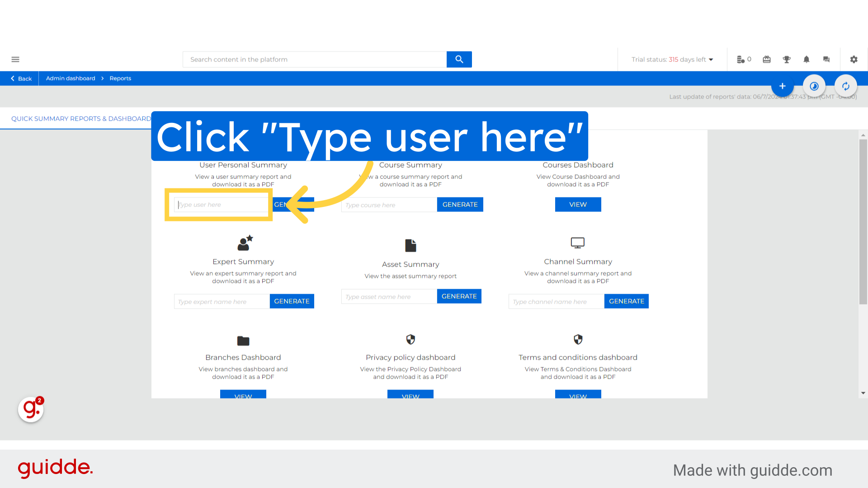This screenshot has height=488, width=868.
Task: Click the blue plus floating action button
Action: click(783, 86)
